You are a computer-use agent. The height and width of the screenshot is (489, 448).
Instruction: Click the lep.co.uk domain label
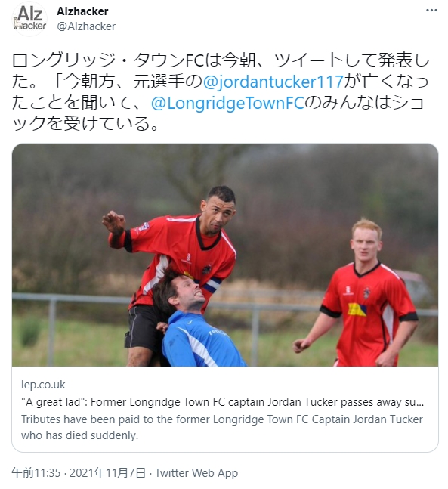pos(43,385)
